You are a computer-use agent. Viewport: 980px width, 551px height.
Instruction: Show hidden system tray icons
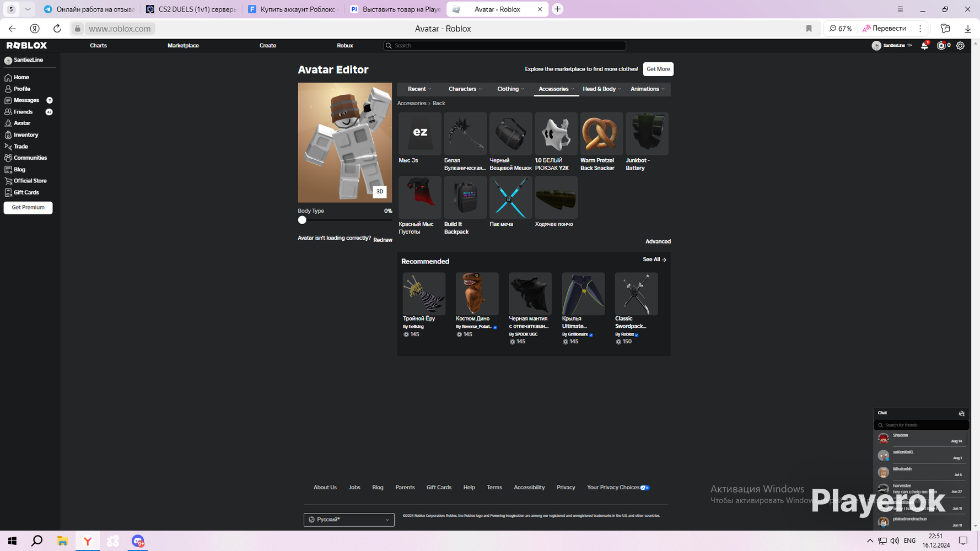(870, 541)
